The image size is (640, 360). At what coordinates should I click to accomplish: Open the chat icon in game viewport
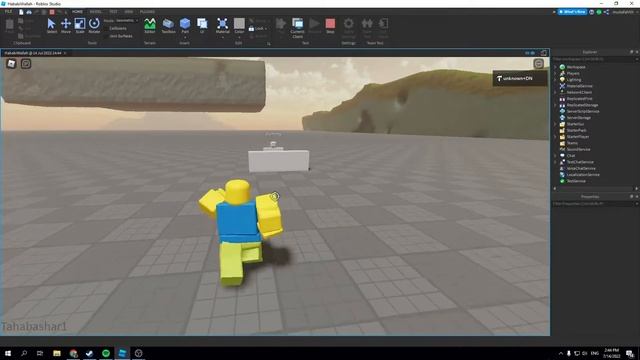click(x=26, y=64)
